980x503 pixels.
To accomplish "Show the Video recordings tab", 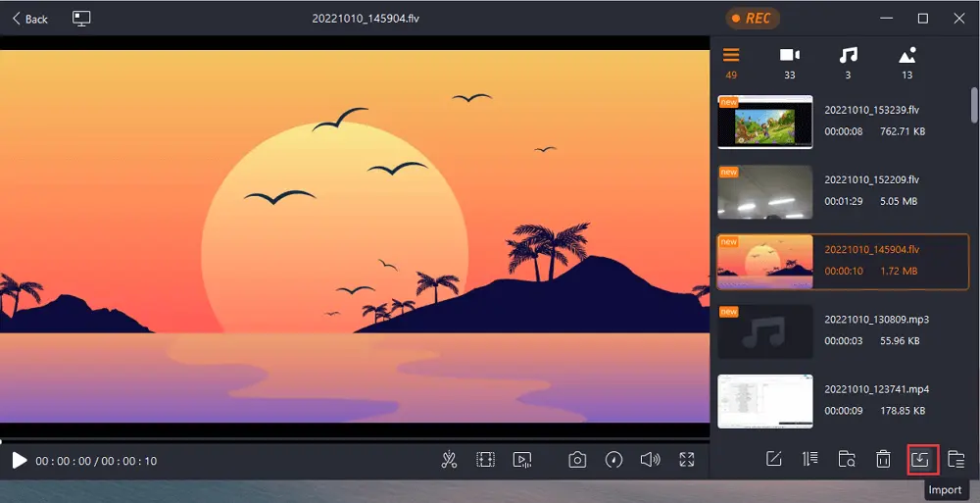I will (x=789, y=62).
